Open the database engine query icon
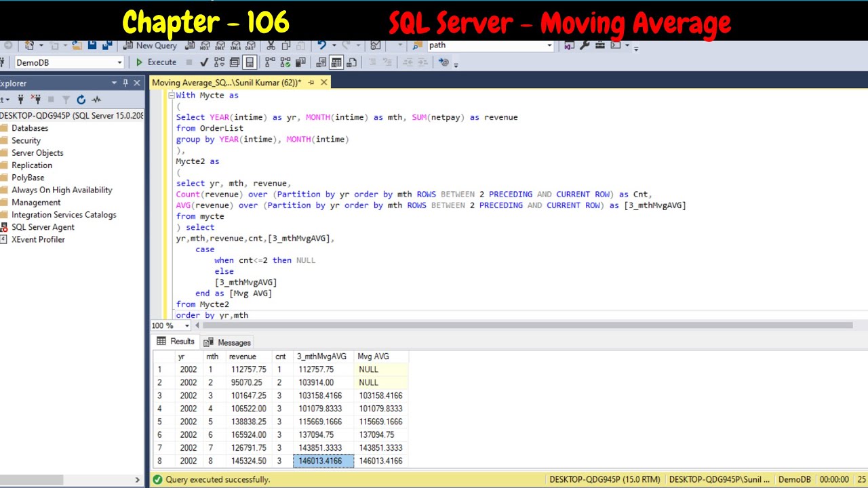This screenshot has width=868, height=488. [190, 45]
